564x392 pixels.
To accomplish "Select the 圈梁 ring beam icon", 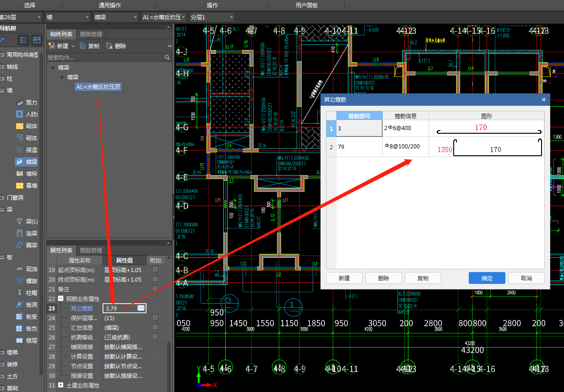I will [20, 245].
